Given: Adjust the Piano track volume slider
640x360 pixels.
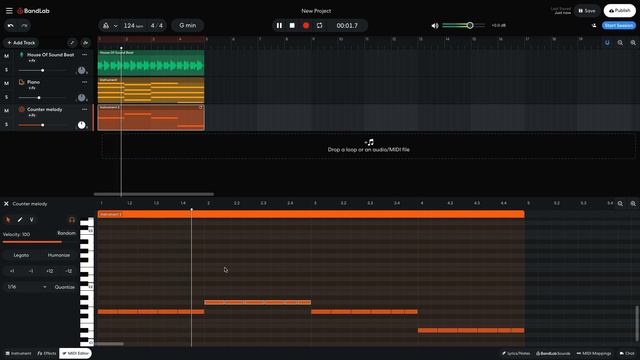Looking at the screenshot, I should click(42, 98).
